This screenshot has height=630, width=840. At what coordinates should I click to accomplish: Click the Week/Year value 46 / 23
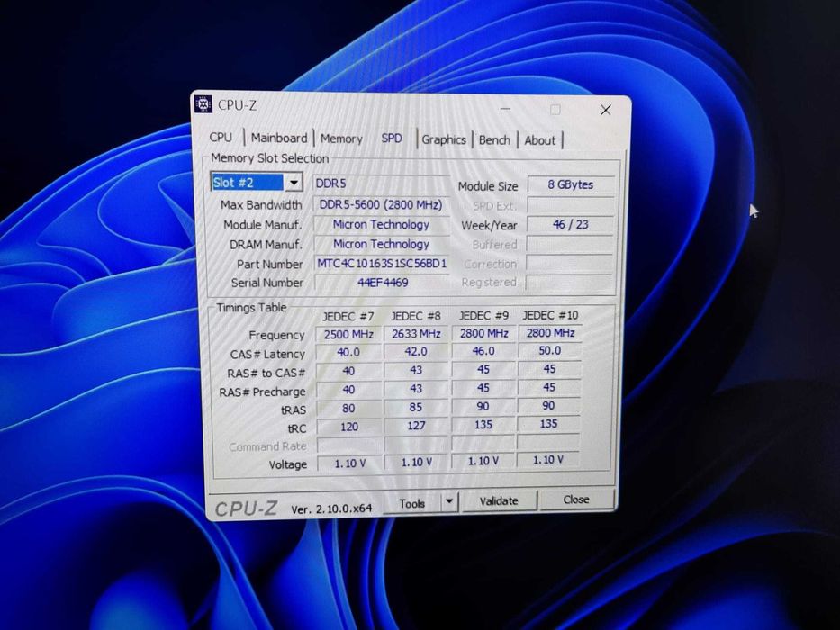(x=570, y=224)
